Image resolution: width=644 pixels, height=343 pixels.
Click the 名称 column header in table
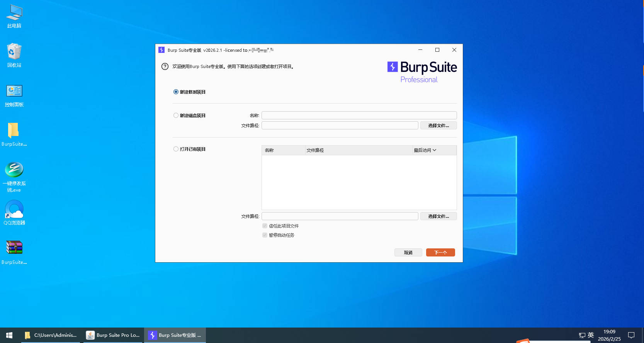[283, 150]
